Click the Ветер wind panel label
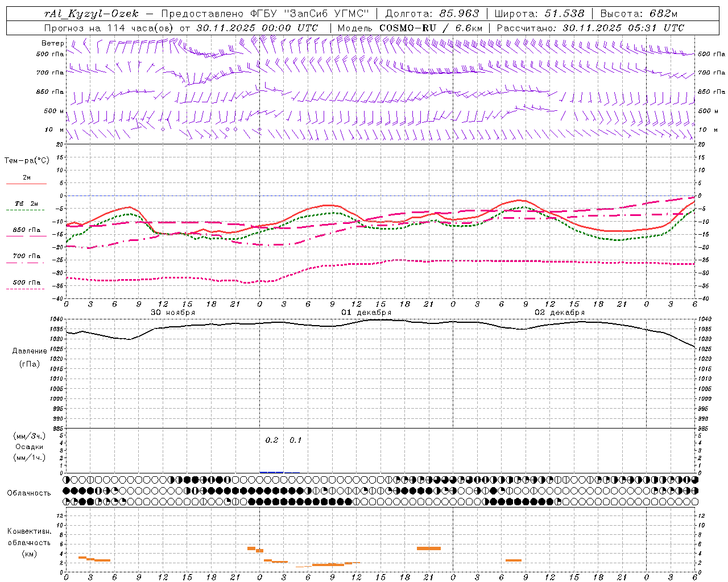Screen dimensions: 728x582 (53, 43)
